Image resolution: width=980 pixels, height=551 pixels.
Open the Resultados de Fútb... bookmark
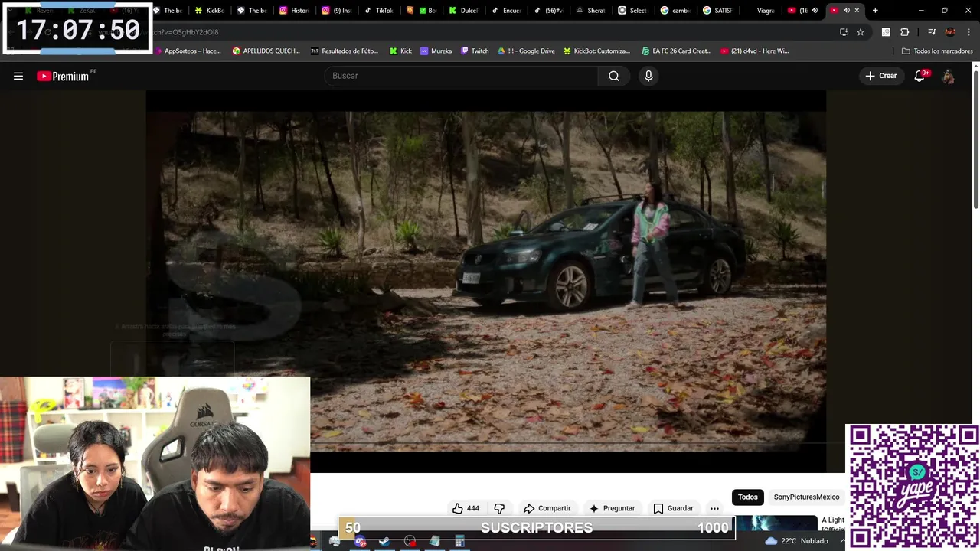point(345,51)
